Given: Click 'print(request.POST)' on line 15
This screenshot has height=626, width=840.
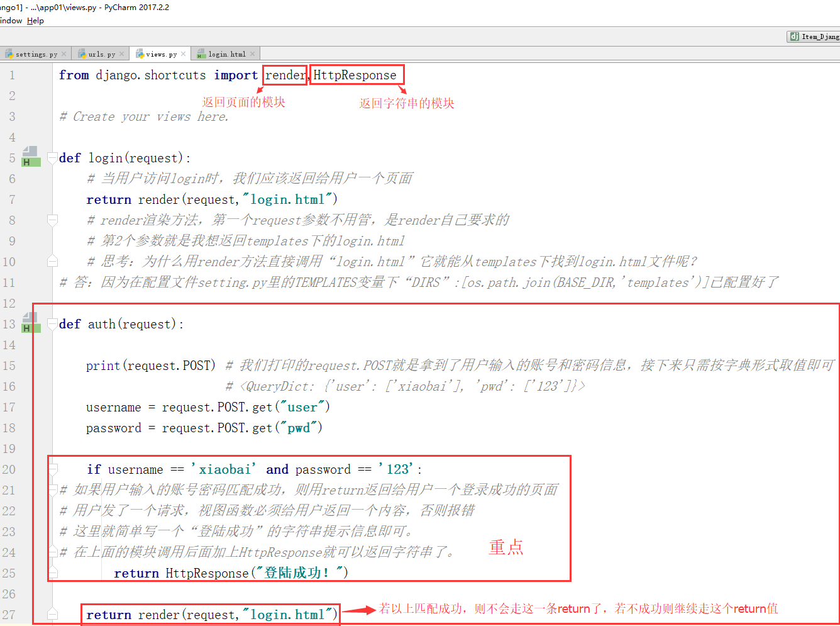Looking at the screenshot, I should (x=151, y=366).
